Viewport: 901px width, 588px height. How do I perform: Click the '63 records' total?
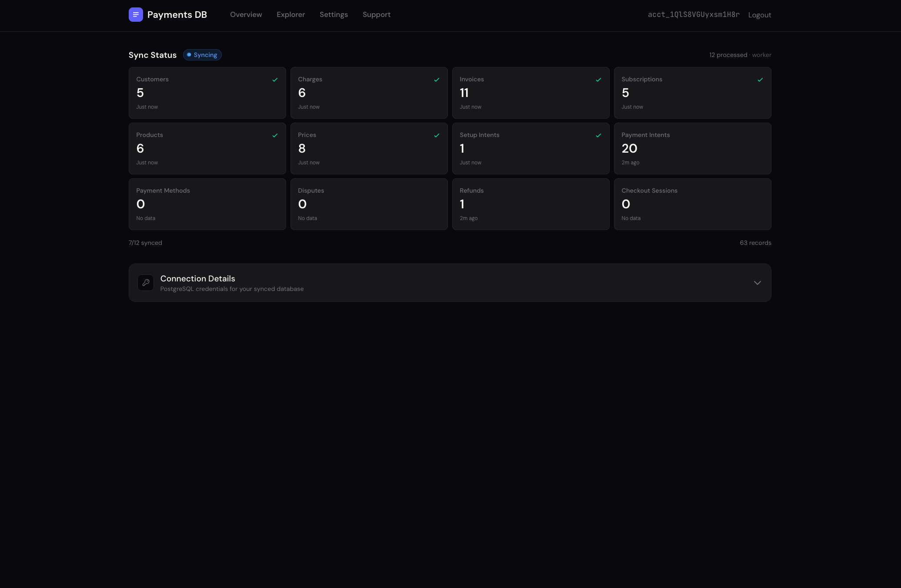(755, 243)
